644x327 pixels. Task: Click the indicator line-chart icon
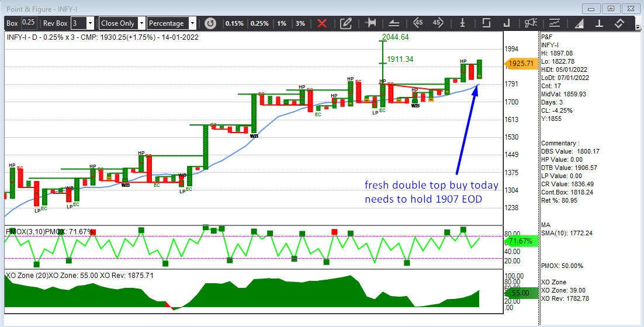[555, 23]
